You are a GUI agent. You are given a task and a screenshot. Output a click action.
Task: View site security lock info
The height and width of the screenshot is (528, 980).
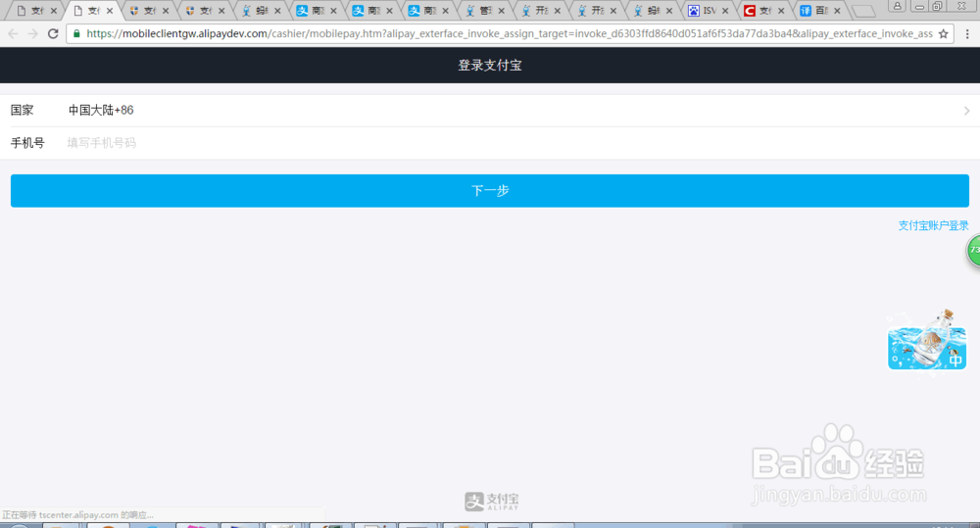point(76,33)
